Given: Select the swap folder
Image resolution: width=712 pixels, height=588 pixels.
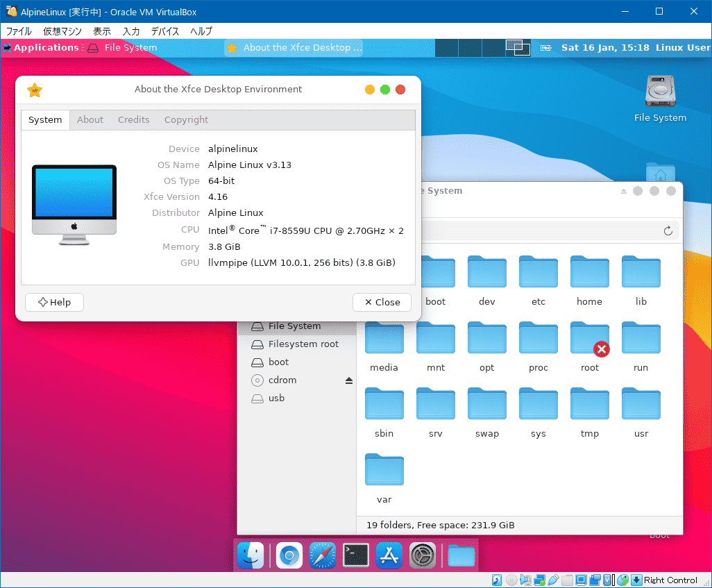Looking at the screenshot, I should (486, 413).
